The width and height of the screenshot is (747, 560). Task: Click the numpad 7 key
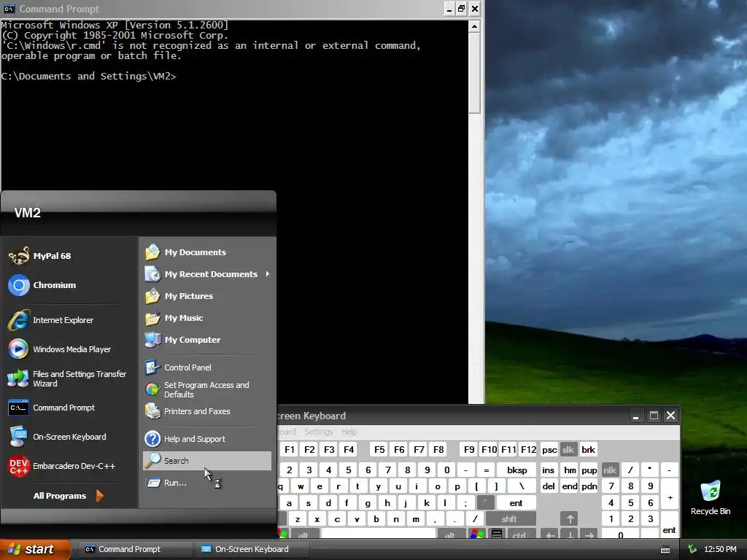[611, 486]
